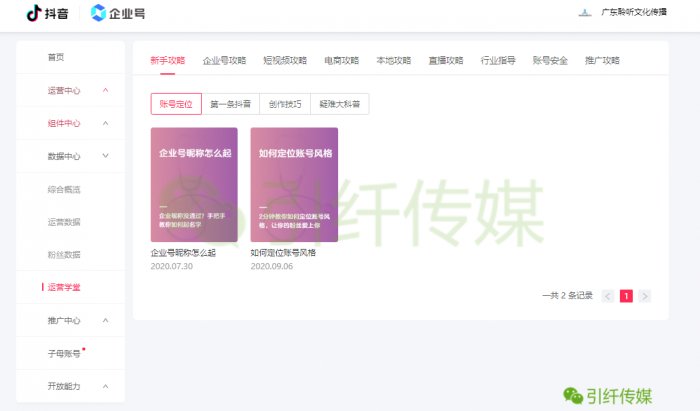This screenshot has width=700, height=411.
Task: Click page number 1 in pagination
Action: point(626,296)
